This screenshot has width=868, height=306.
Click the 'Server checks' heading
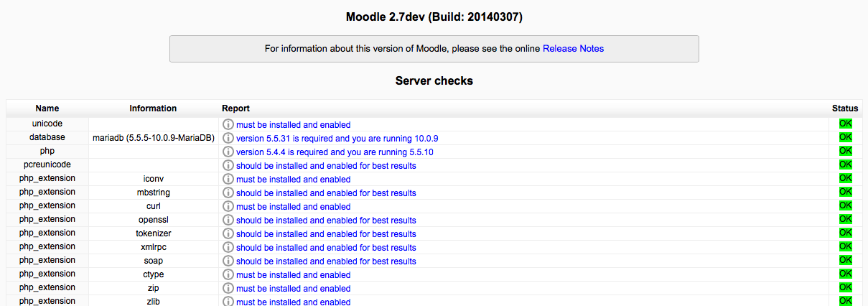tap(434, 80)
